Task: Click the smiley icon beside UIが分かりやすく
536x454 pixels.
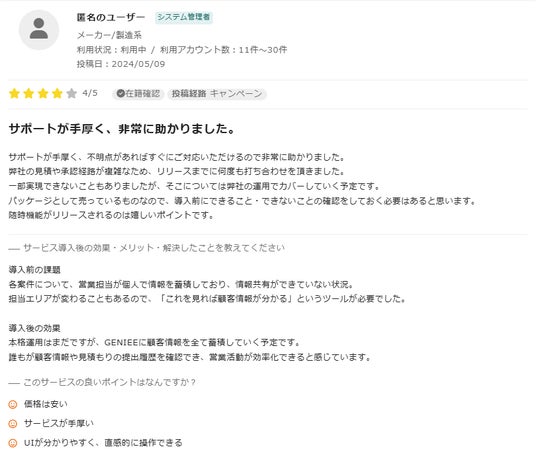Action: pyautogui.click(x=13, y=443)
